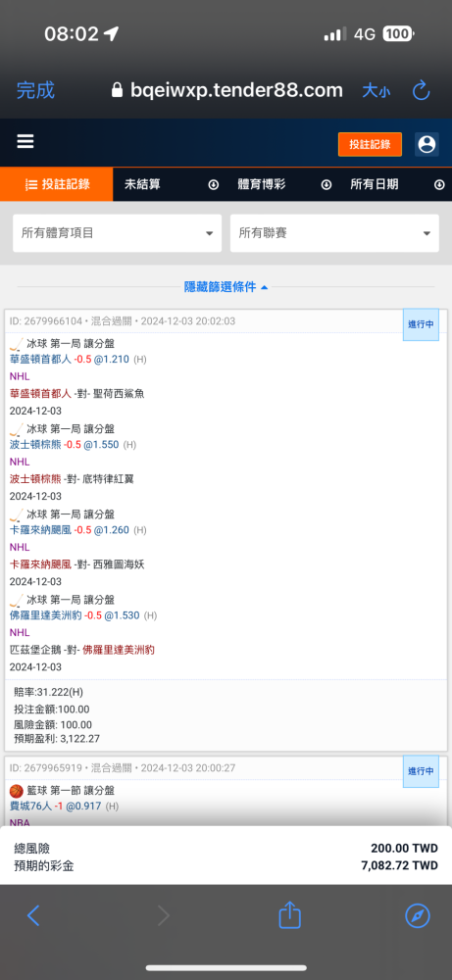The width and height of the screenshot is (452, 980).
Task: Tap the battery indicator showing 100
Action: pos(398,33)
